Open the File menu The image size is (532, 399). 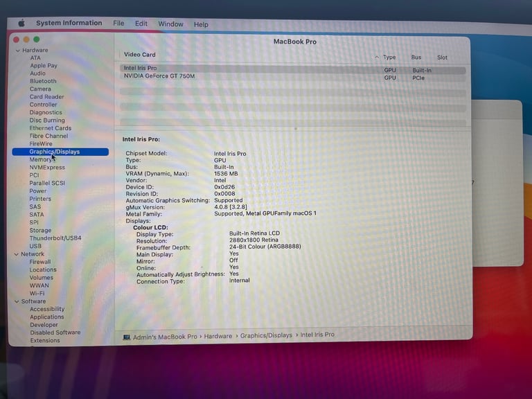pyautogui.click(x=118, y=24)
